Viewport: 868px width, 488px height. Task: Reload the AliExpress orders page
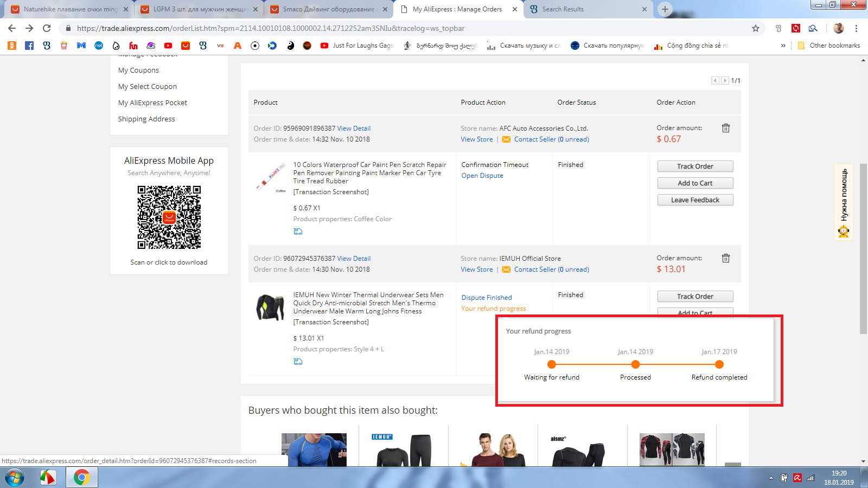click(47, 28)
